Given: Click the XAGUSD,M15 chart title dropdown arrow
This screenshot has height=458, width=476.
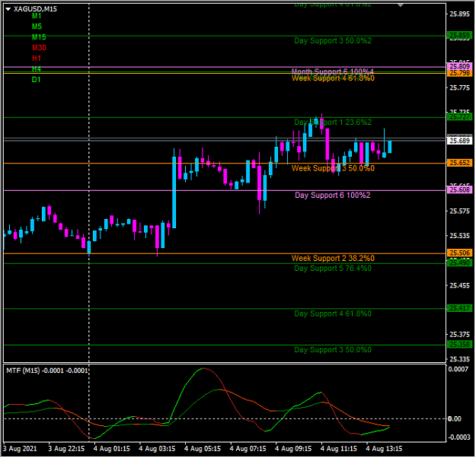Looking at the screenshot, I should coord(8,9).
